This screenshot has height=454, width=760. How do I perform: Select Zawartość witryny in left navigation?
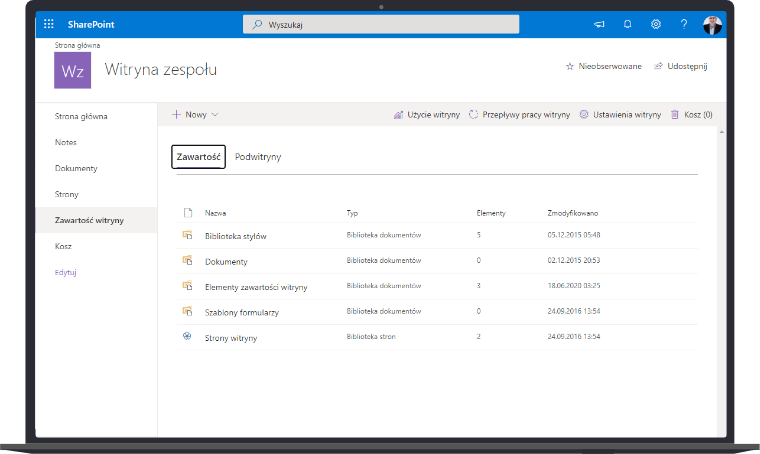(96, 220)
